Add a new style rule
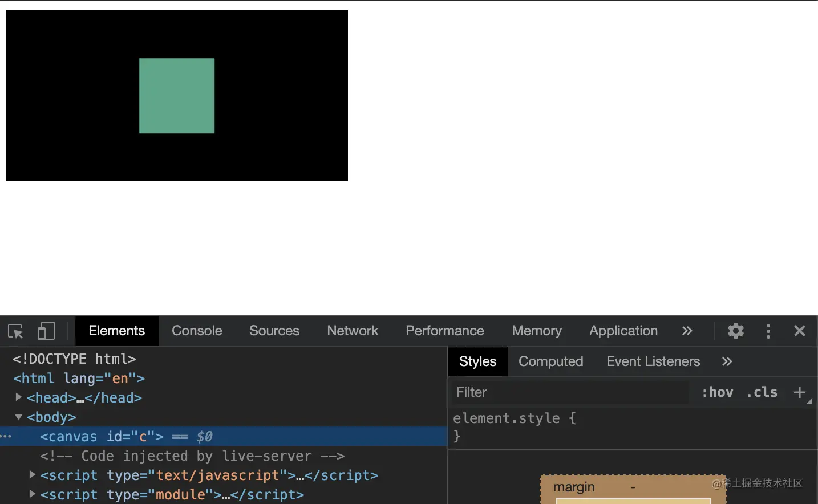This screenshot has width=818, height=504. point(800,392)
